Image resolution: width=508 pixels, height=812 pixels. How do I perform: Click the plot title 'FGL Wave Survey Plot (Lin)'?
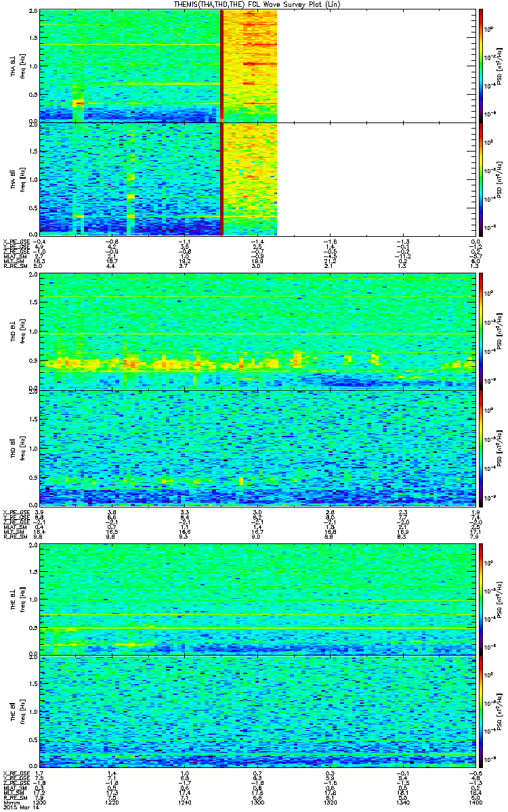294,5
